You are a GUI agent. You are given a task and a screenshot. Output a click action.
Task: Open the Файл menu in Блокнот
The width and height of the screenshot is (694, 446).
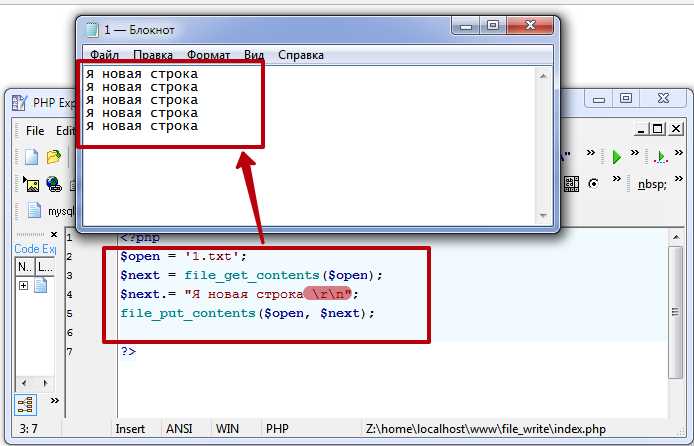pyautogui.click(x=104, y=55)
